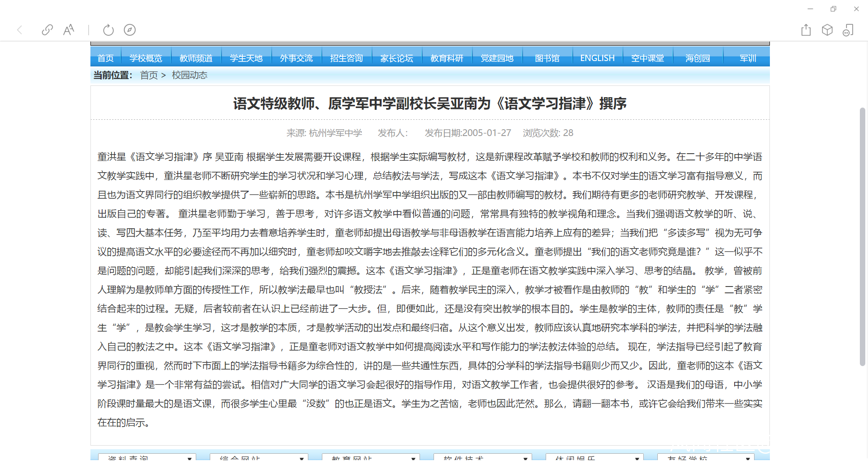Click the compass browser icon

pos(130,30)
